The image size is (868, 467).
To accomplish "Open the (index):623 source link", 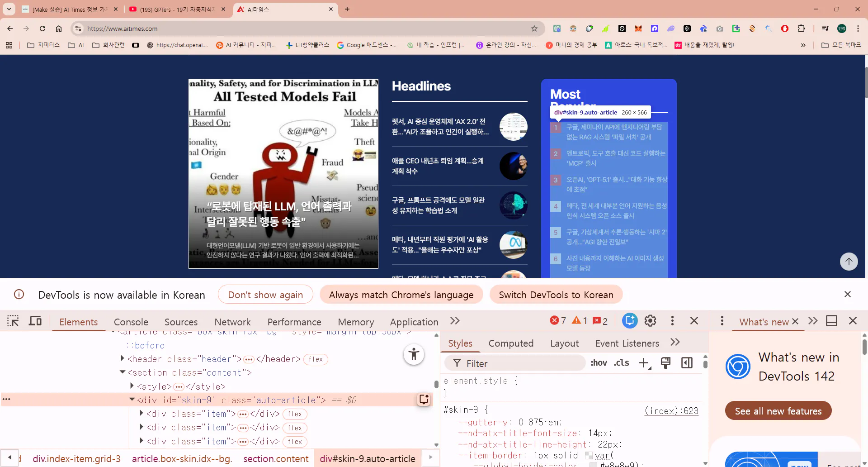I will (672, 410).
